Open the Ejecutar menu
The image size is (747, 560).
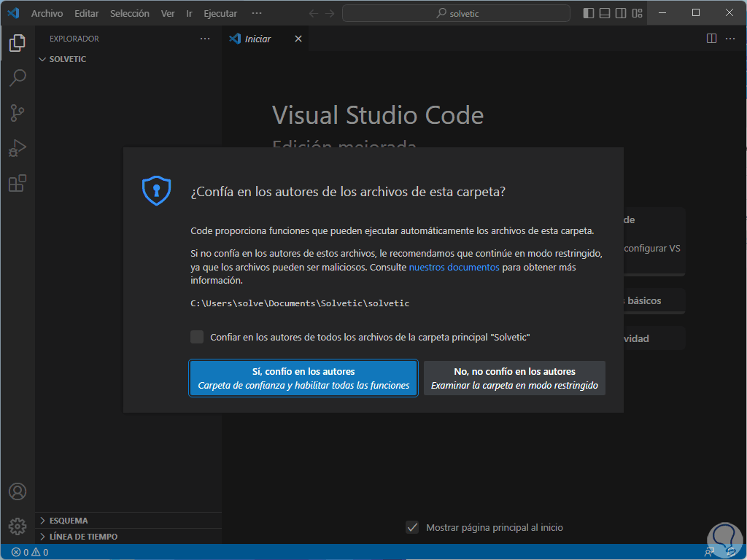[220, 13]
